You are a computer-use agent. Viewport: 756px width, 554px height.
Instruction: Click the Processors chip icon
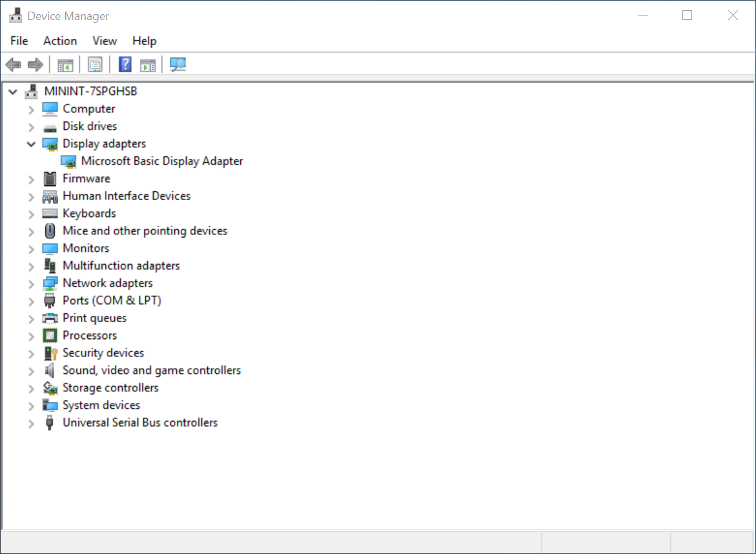coord(50,336)
